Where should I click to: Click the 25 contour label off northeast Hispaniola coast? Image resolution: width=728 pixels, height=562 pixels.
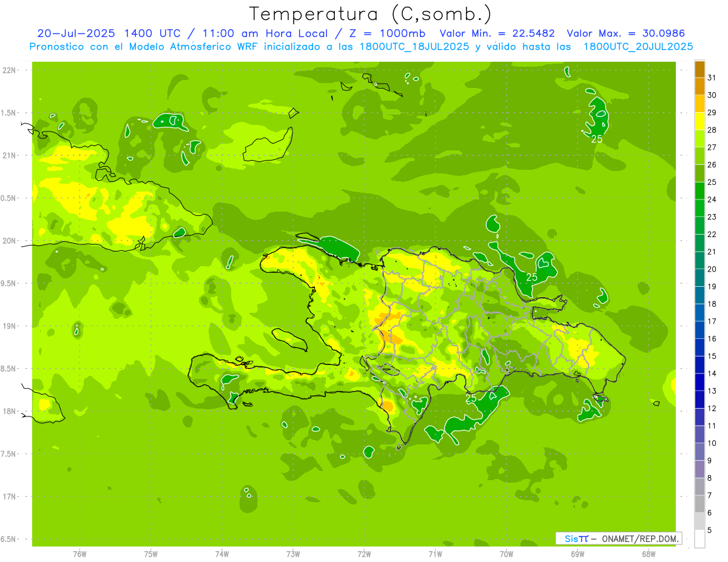(x=532, y=277)
